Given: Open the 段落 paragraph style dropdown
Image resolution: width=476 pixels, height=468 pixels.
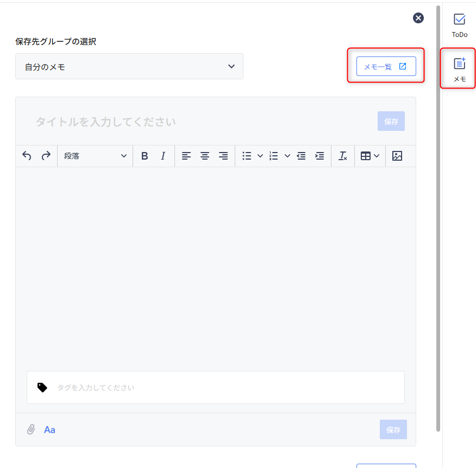Looking at the screenshot, I should coord(95,156).
